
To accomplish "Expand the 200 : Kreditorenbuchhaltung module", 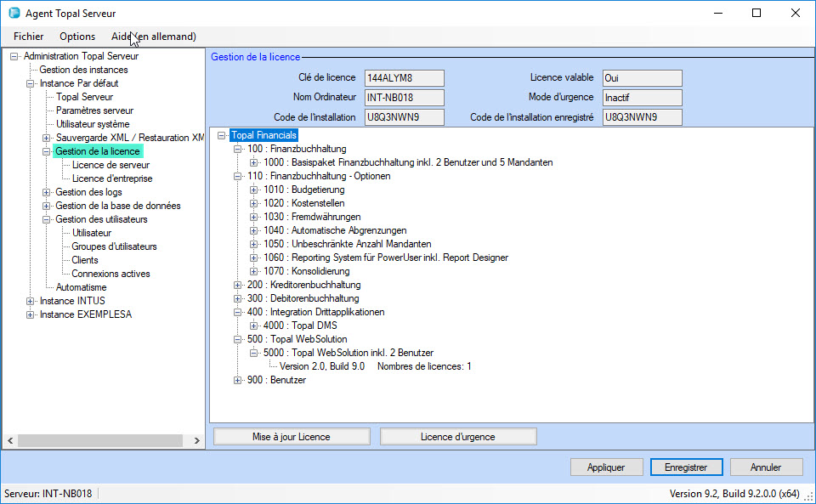I will pos(238,285).
